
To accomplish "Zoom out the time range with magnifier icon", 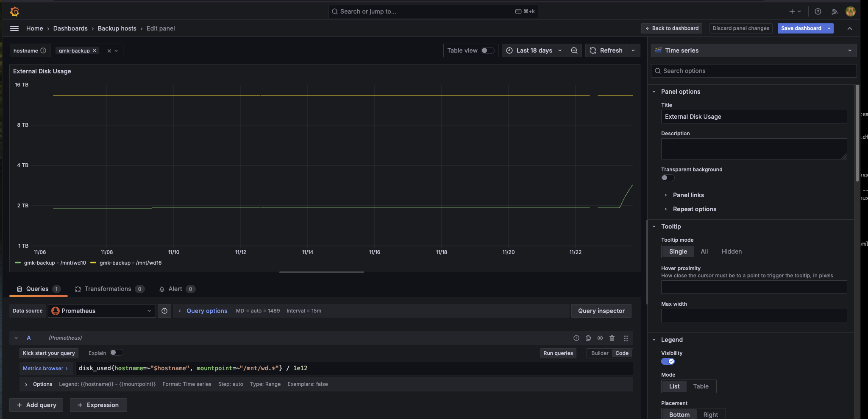I will click(x=574, y=50).
